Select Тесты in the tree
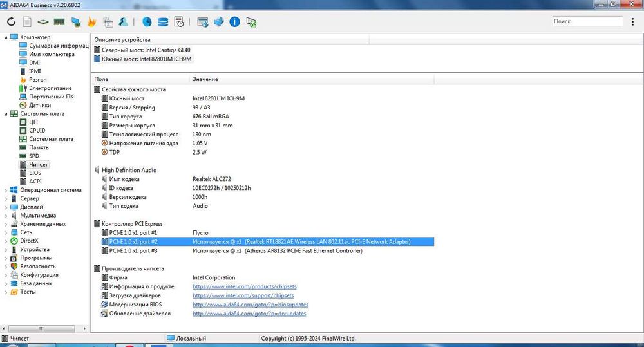This screenshot has width=644, height=347. [x=23, y=292]
